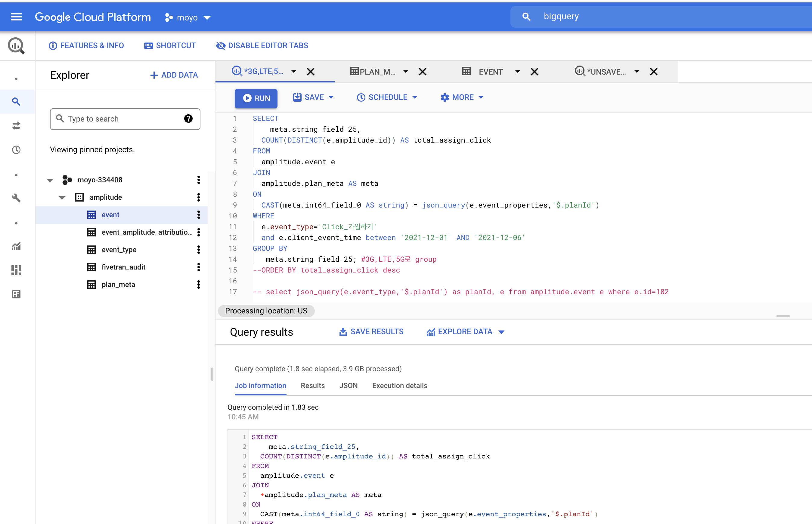Screen dimensions: 812x524
Task: Select the JSON results tab
Action: click(x=348, y=386)
